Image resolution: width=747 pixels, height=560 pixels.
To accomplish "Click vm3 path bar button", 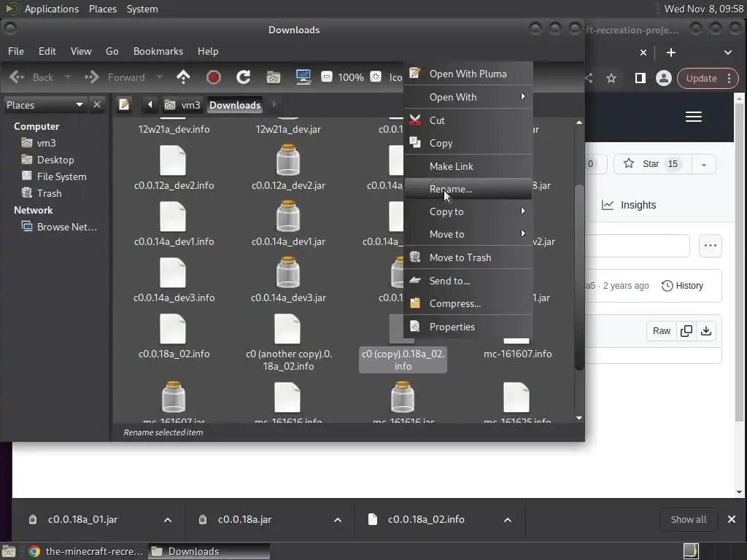I will (x=182, y=105).
